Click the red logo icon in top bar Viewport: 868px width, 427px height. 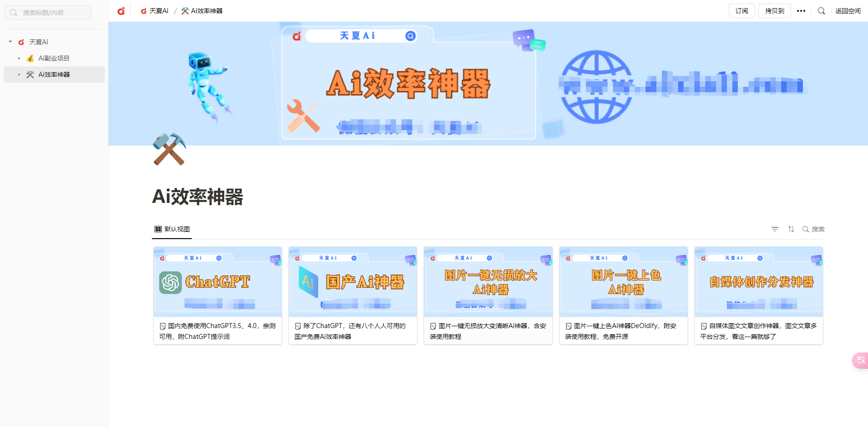[121, 11]
